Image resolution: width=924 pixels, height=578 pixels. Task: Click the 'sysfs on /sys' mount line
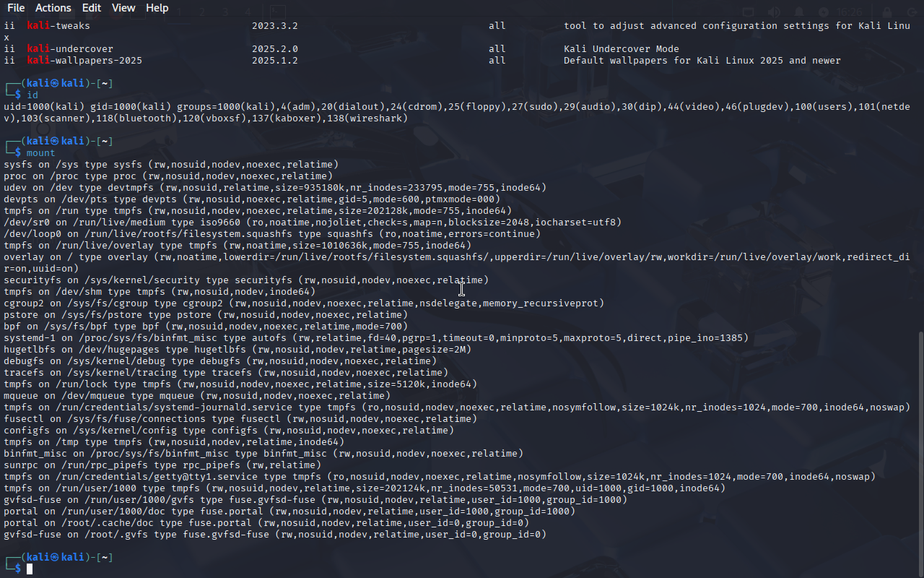tap(171, 164)
